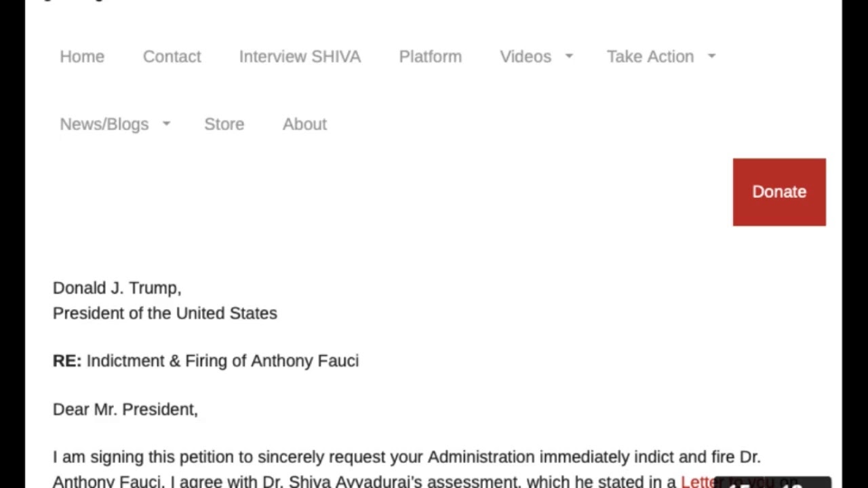Image resolution: width=868 pixels, height=488 pixels.
Task: Click the Donald J. Trump addressee line
Action: (x=117, y=287)
